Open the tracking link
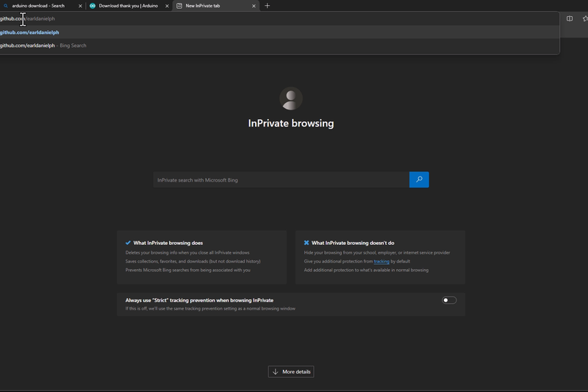 (x=381, y=262)
